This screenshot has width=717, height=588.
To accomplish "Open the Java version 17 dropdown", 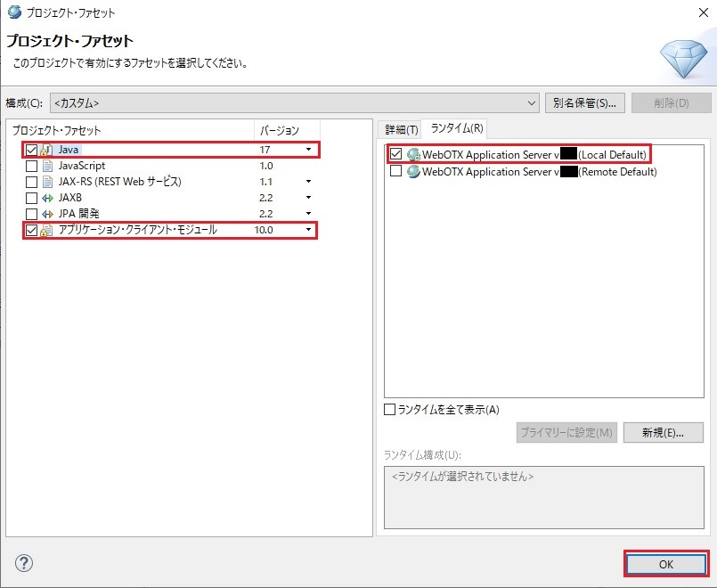I will (x=308, y=150).
